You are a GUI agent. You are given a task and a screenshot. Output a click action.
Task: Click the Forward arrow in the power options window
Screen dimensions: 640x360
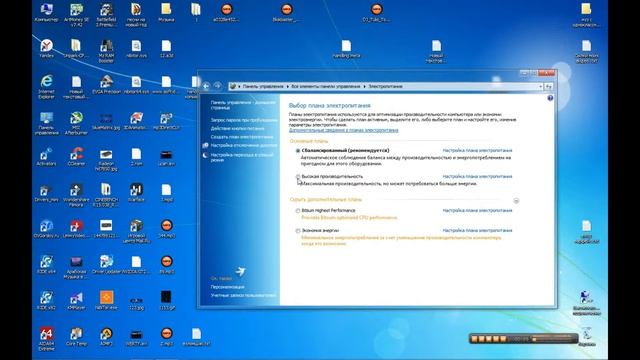pyautogui.click(x=217, y=86)
